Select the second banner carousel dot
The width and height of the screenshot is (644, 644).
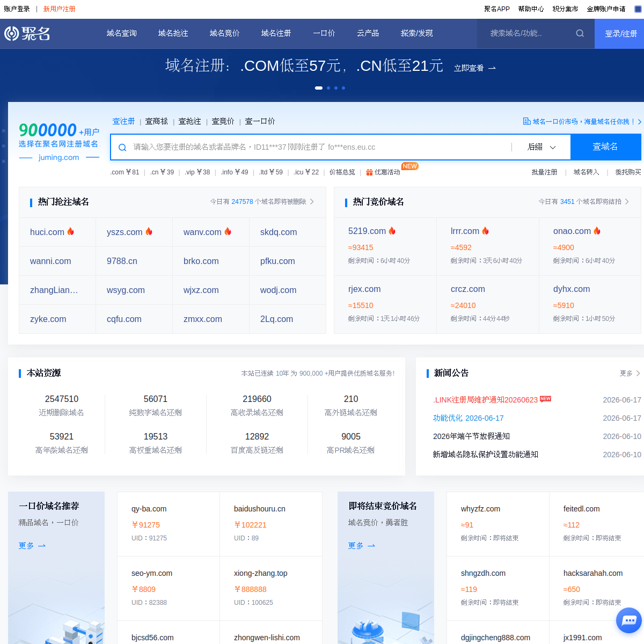tap(328, 88)
